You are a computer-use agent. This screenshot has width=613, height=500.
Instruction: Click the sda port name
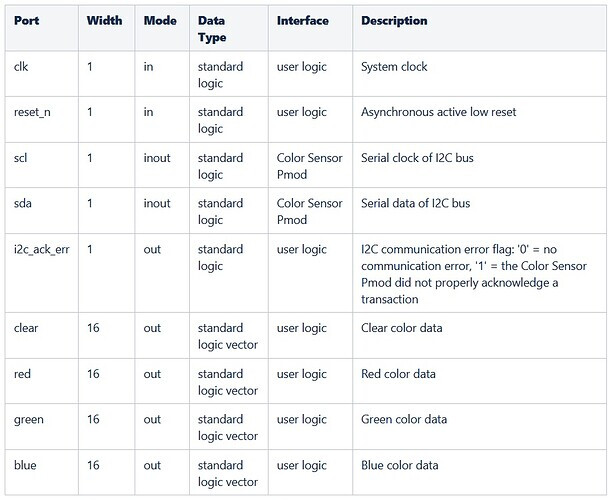(x=22, y=203)
